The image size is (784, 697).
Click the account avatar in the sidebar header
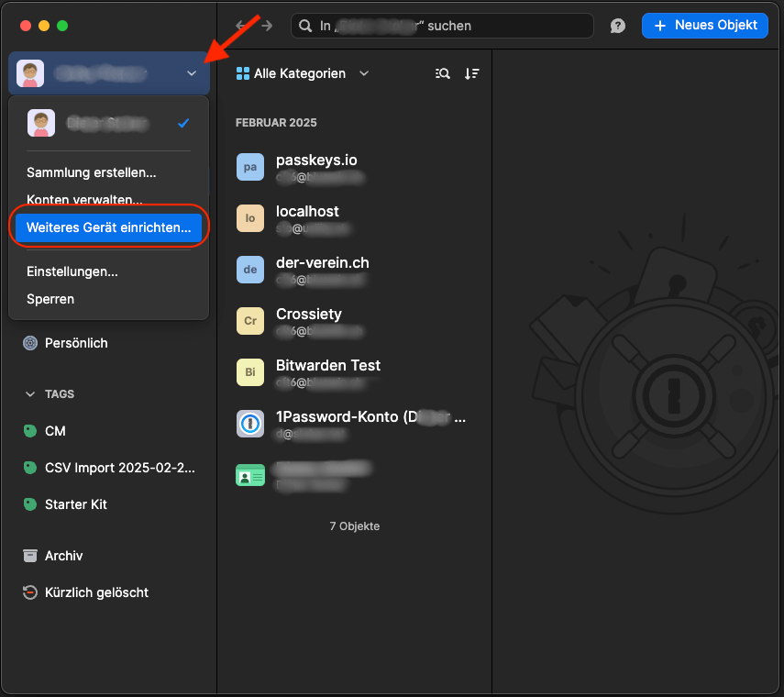pos(30,73)
